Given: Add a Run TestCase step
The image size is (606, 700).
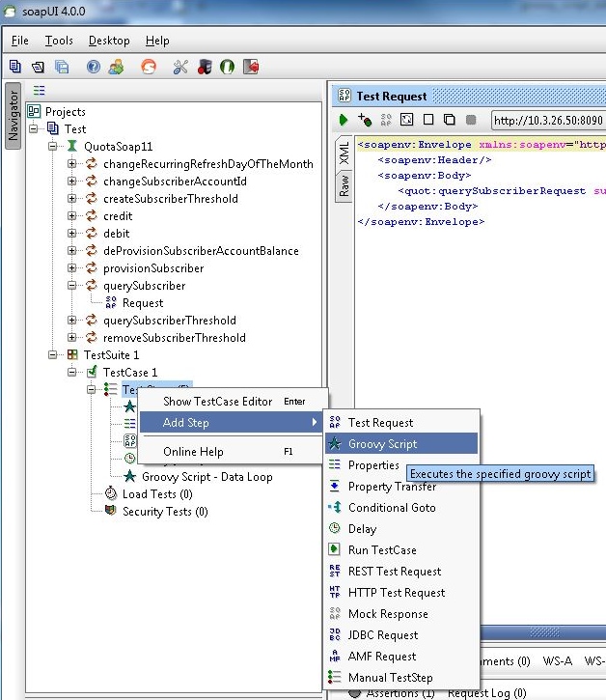Looking at the screenshot, I should [x=401, y=550].
